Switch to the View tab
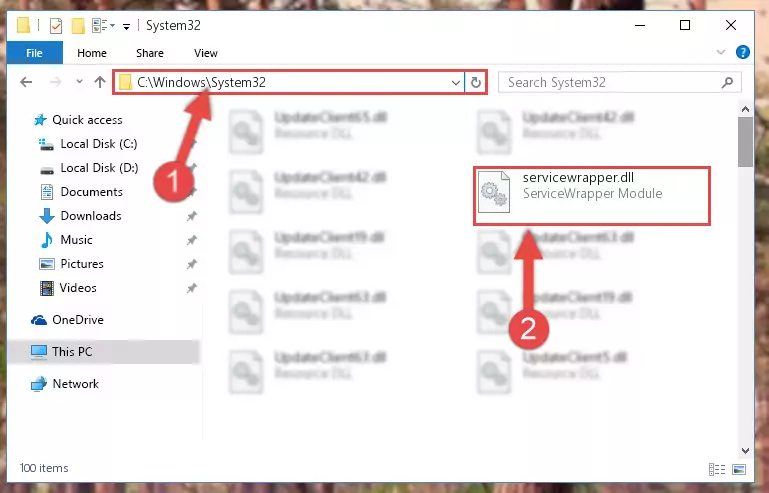Image resolution: width=769 pixels, height=493 pixels. coord(205,53)
